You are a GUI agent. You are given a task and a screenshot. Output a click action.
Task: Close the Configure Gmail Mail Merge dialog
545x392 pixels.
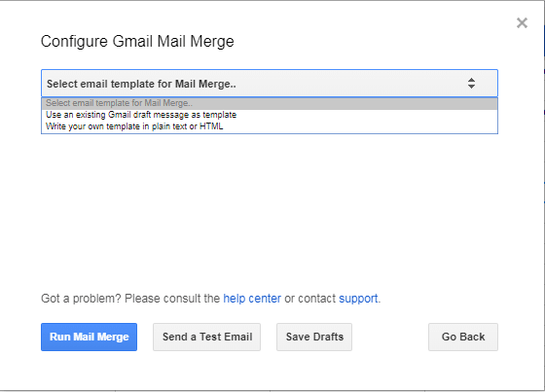pyautogui.click(x=522, y=23)
